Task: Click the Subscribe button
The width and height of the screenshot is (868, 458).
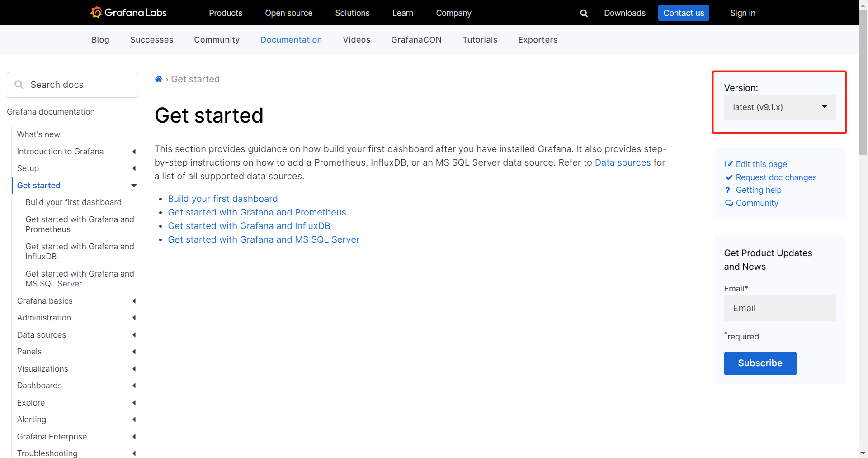Action: (x=760, y=363)
